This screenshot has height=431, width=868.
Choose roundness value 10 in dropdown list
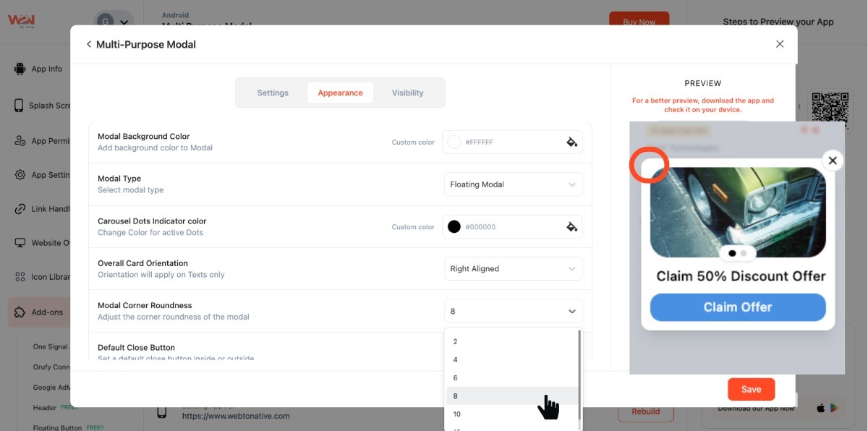click(457, 414)
